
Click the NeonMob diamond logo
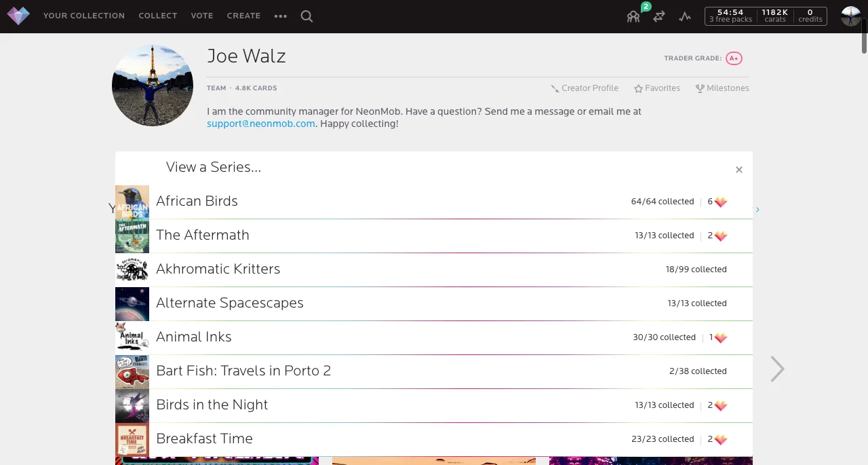coord(18,16)
